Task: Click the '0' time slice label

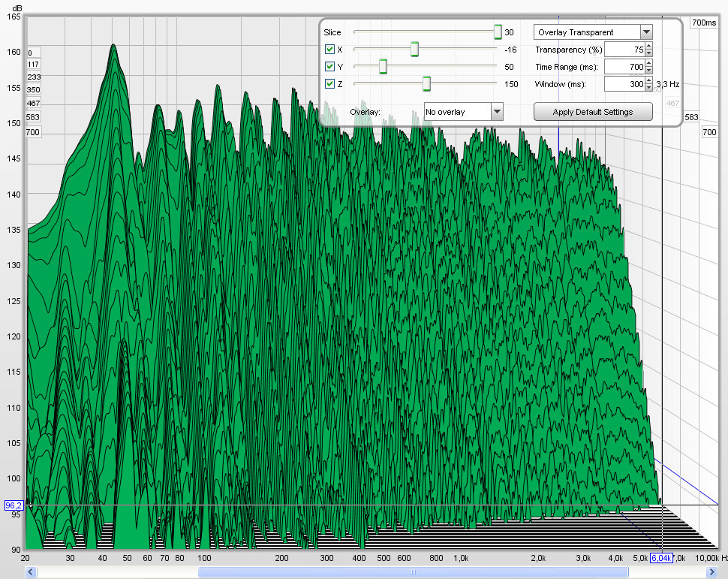Action: 34,53
